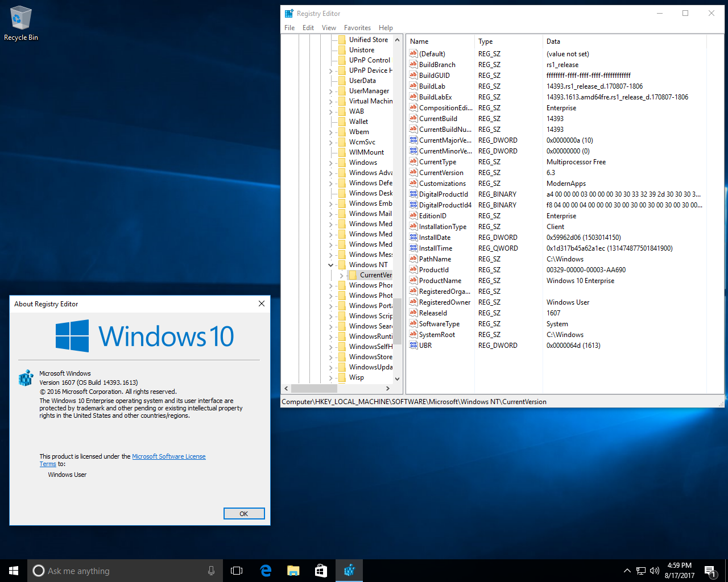Click the CurrentMajorVersionNumber DWORD icon
The width and height of the screenshot is (728, 582).
pos(413,140)
